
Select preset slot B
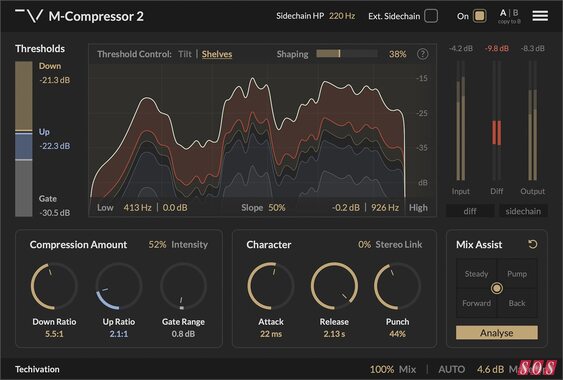pyautogui.click(x=516, y=13)
